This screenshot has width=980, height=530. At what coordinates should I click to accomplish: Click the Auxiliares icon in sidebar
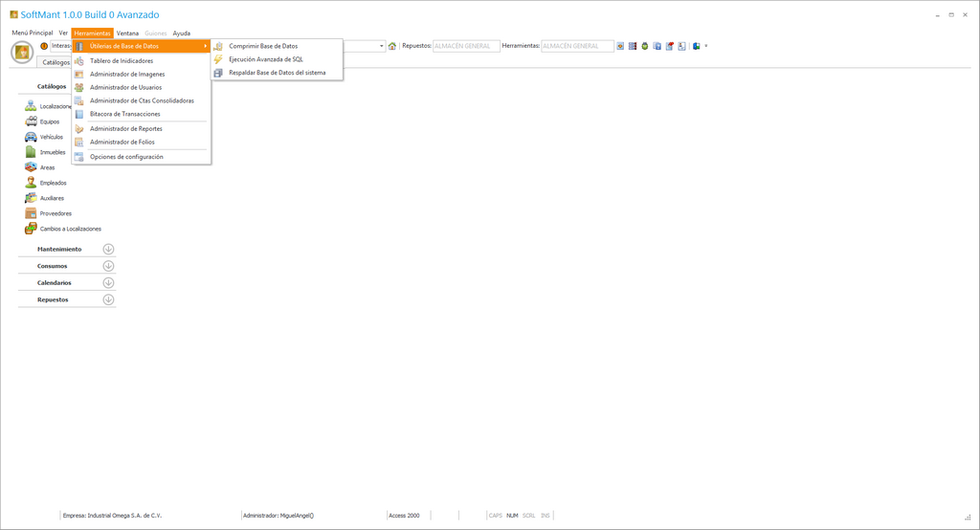click(x=31, y=198)
